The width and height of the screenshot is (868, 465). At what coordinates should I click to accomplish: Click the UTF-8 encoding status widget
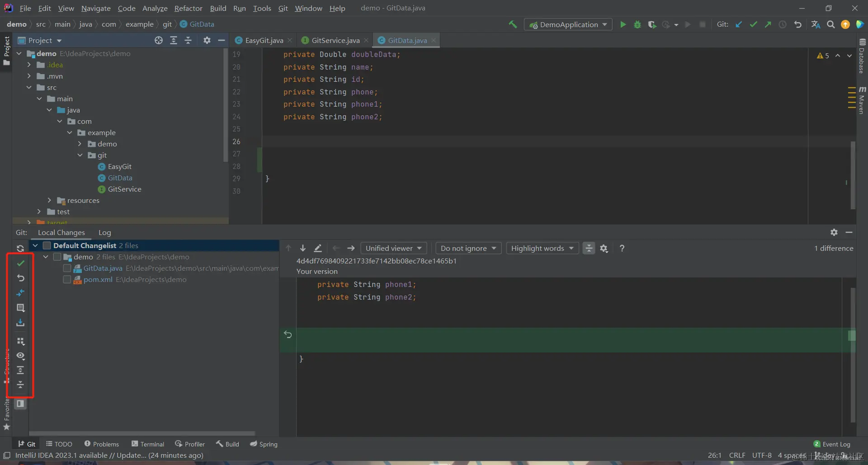(x=762, y=456)
